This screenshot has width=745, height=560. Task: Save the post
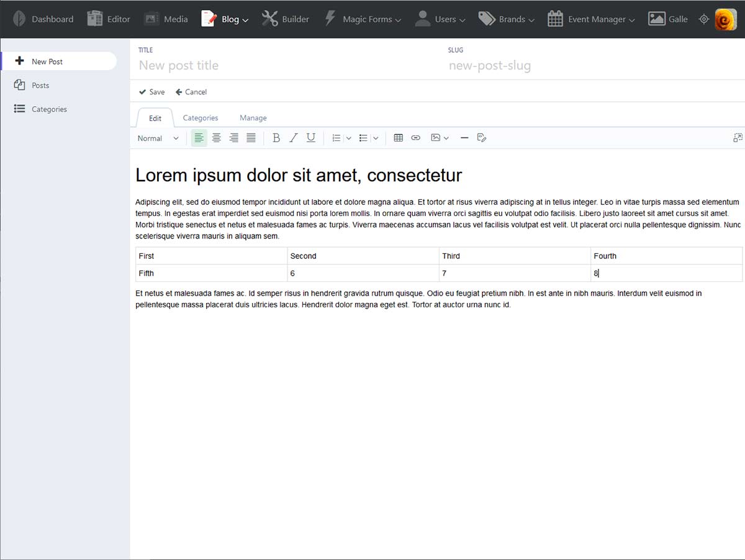coord(152,92)
